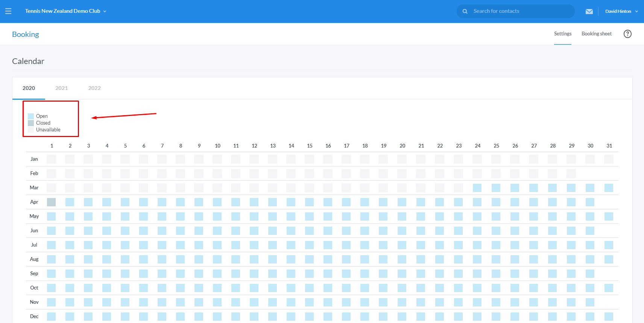Switch to the 2022 calendar tab
Screen dimensions: 644x323
[x=94, y=88]
